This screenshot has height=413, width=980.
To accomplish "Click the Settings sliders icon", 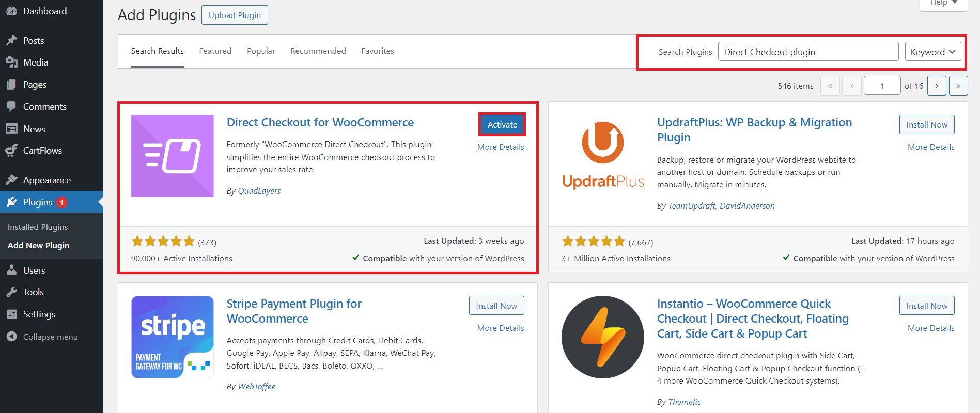I will (11, 314).
